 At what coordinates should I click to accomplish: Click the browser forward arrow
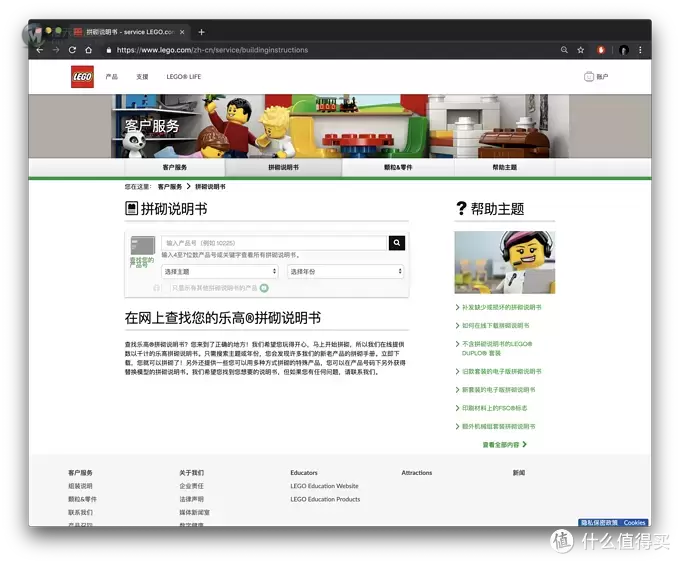pyautogui.click(x=56, y=50)
